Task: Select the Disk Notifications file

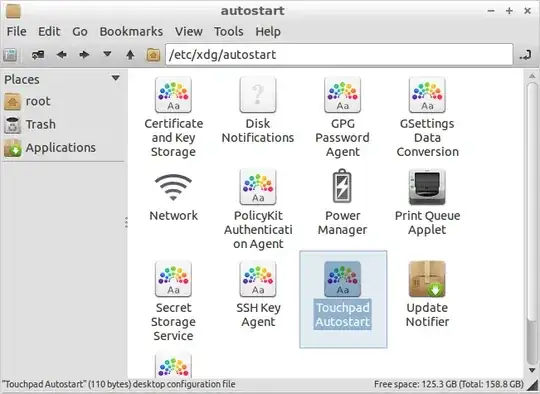Action: click(x=258, y=111)
